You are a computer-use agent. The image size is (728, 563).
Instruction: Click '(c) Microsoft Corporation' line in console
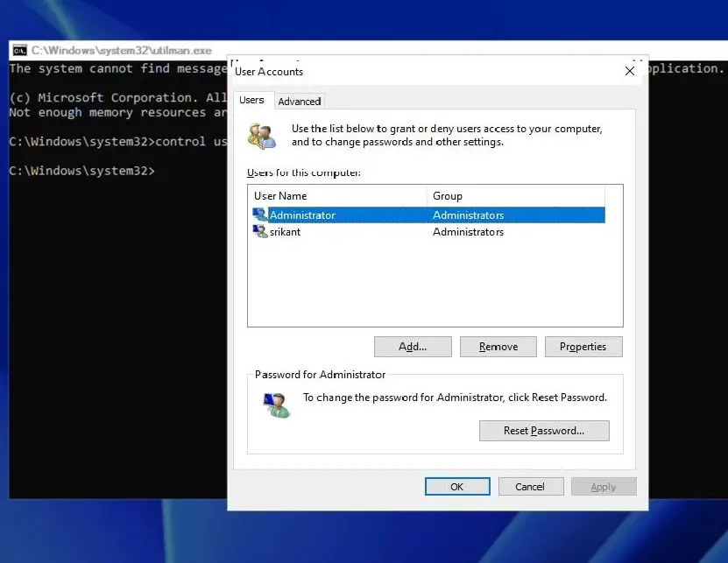(x=118, y=98)
